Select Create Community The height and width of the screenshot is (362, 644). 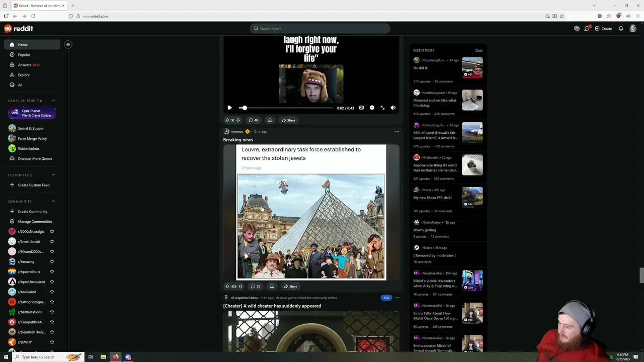tap(32, 211)
